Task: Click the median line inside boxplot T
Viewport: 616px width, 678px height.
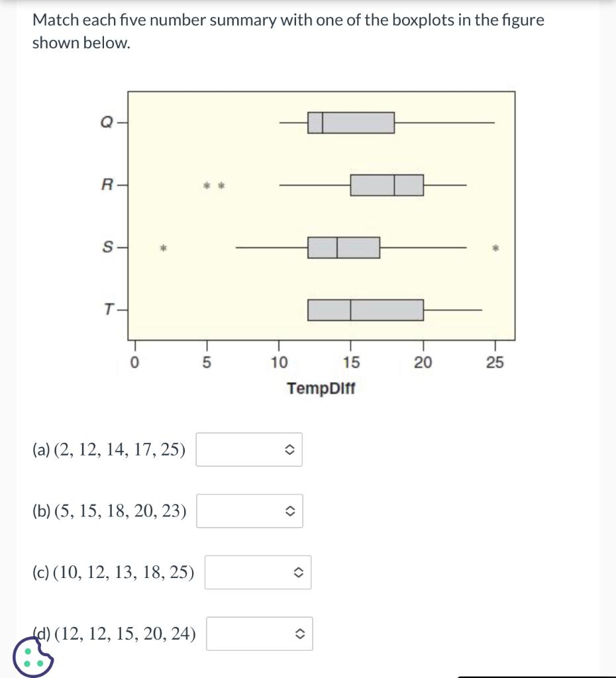Action: pyautogui.click(x=350, y=308)
